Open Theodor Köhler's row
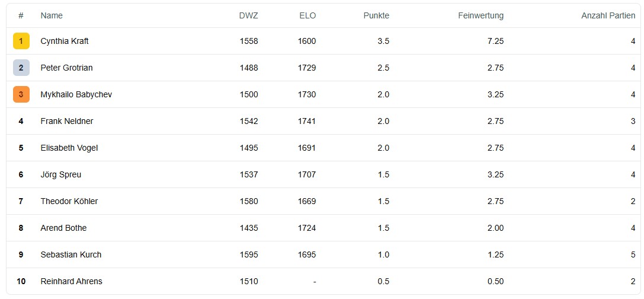This screenshot has height=299, width=644. 69,201
